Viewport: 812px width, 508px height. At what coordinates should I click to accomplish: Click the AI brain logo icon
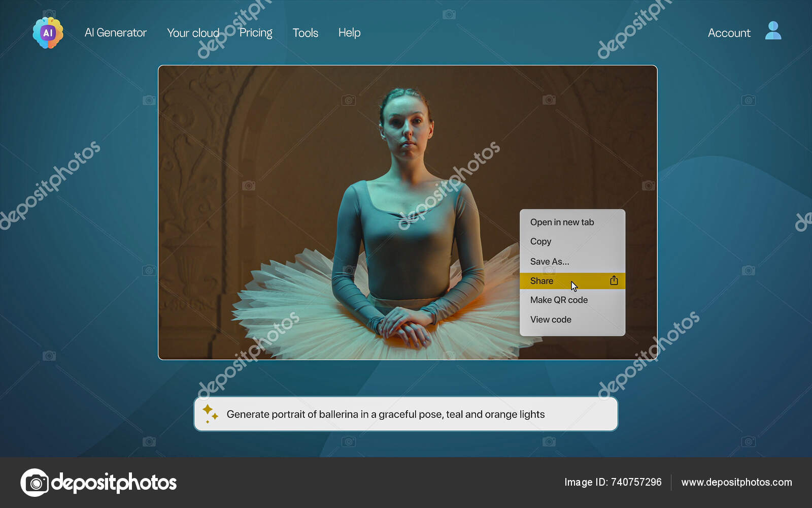pos(47,33)
